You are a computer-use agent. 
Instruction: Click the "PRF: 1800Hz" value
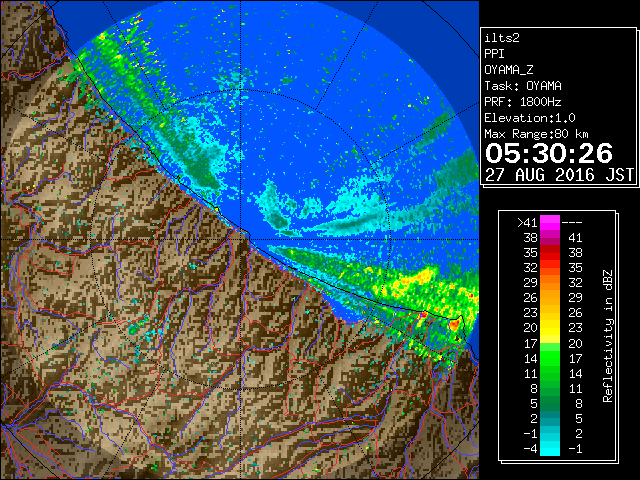coord(523,102)
